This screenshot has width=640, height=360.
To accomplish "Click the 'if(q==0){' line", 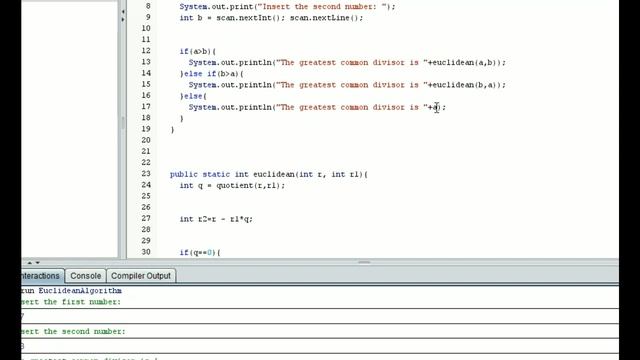I will pos(200,253).
